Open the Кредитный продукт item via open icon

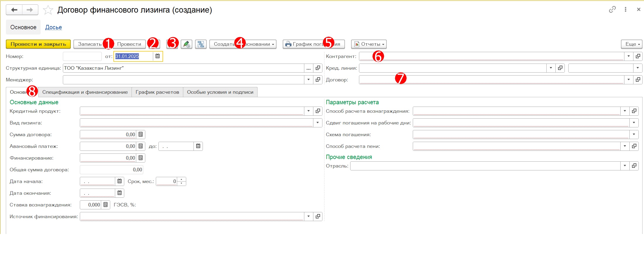point(318,111)
